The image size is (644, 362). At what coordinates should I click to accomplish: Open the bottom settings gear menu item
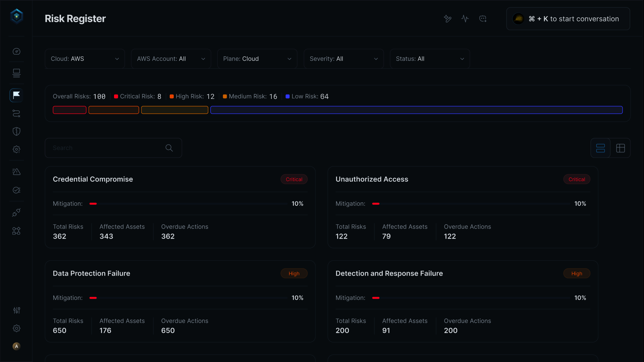coord(16,328)
